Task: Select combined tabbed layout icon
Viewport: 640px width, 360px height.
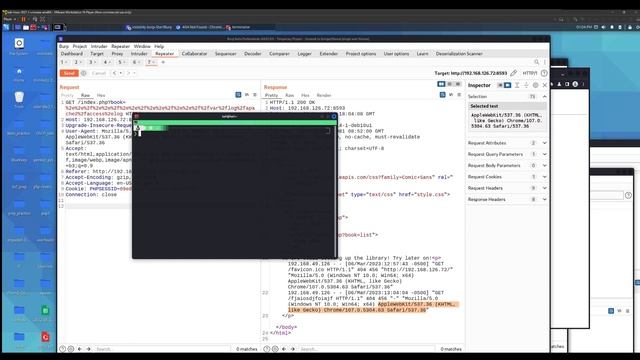Action: point(458,84)
